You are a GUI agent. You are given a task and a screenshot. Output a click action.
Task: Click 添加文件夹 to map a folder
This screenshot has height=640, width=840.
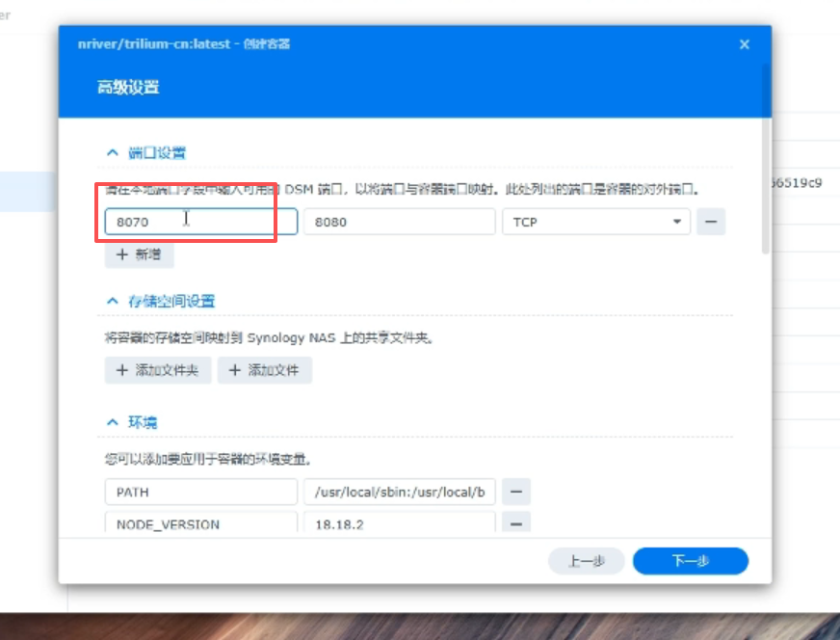point(157,370)
